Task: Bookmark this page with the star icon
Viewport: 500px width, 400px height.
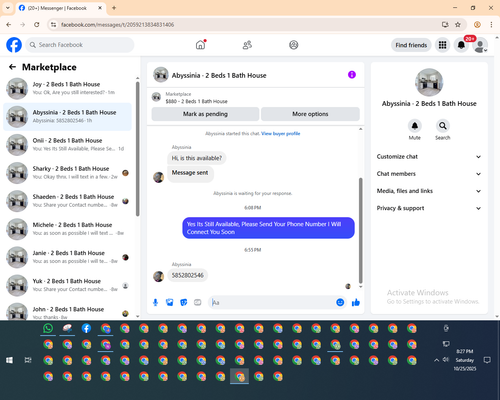Action: 458,25
